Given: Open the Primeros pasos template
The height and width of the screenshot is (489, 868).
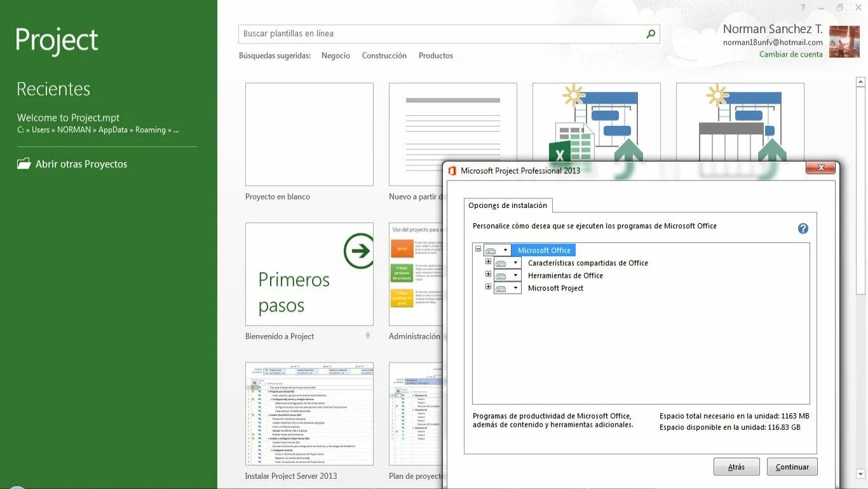Looking at the screenshot, I should [x=309, y=274].
